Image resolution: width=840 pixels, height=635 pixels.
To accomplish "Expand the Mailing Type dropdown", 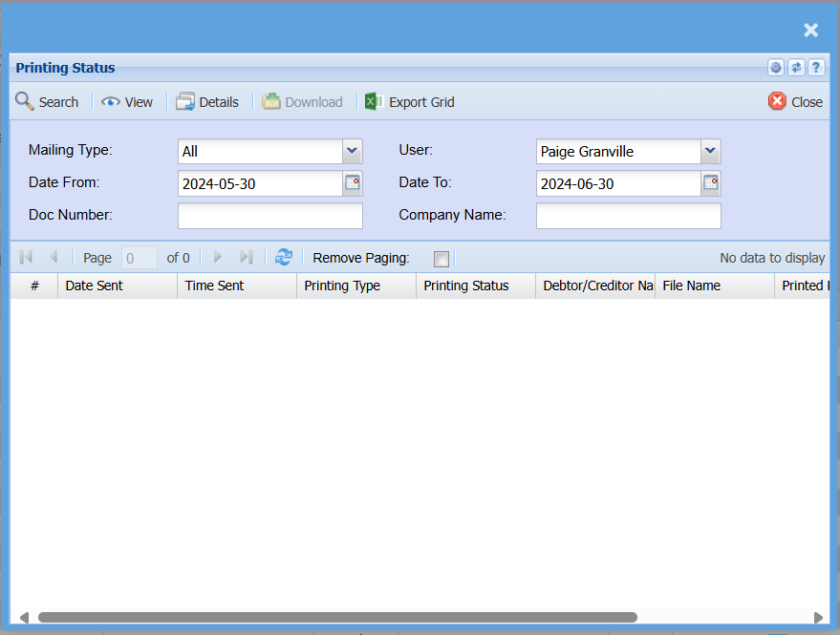I will [x=353, y=151].
